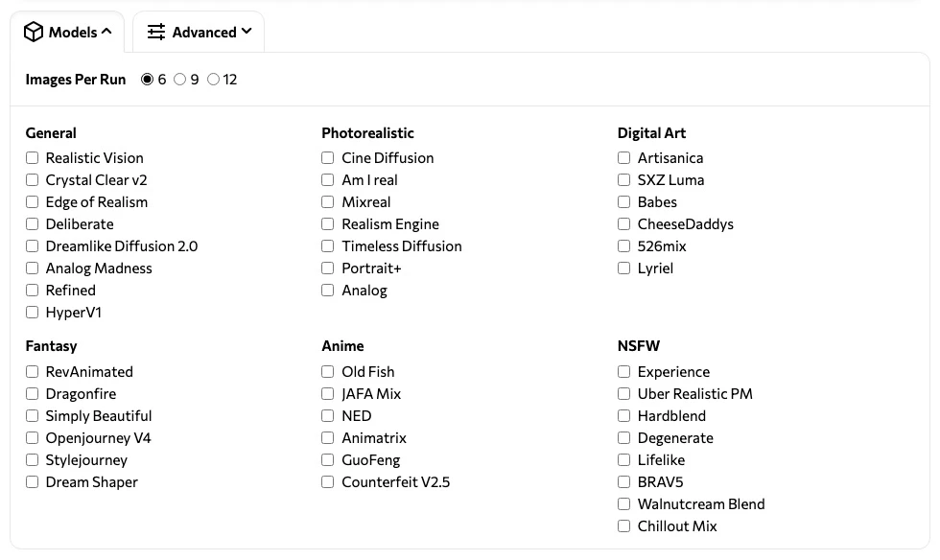940x560 pixels.
Task: Choose 12 images per run
Action: (213, 80)
